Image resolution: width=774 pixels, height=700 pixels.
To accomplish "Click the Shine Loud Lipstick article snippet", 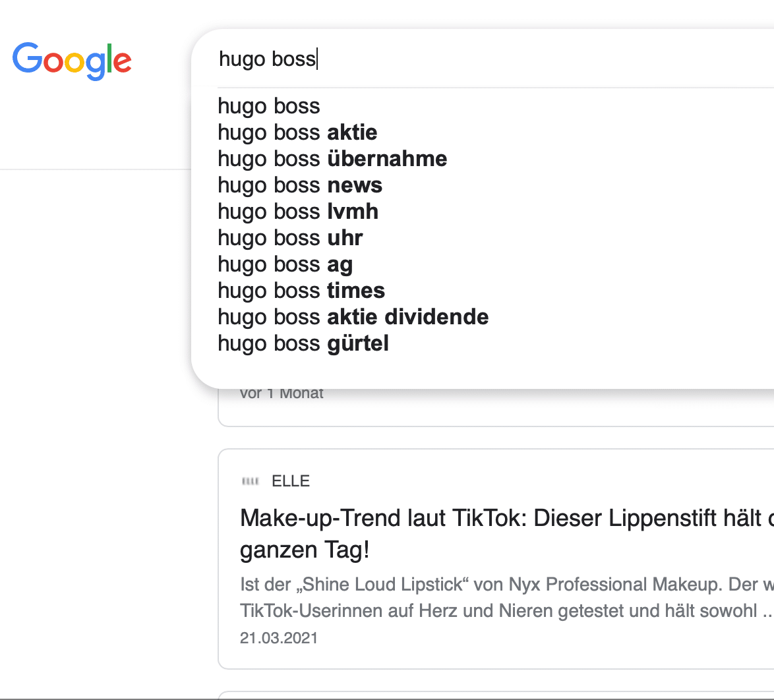I will point(506,597).
